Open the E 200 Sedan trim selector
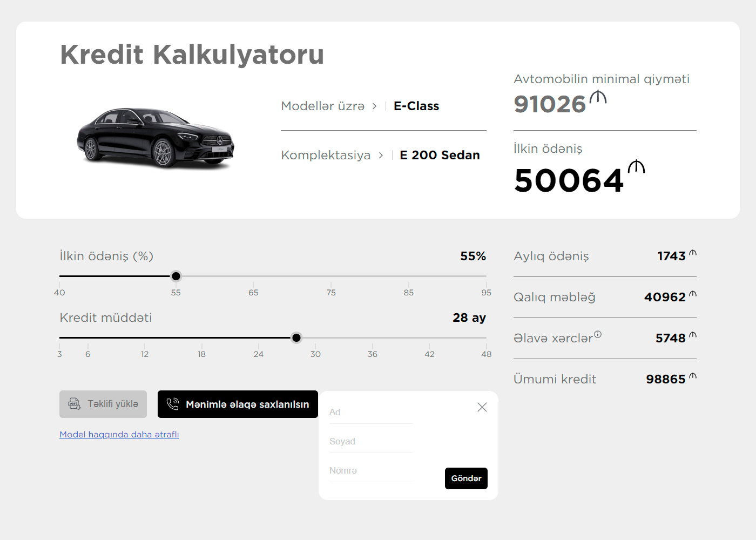This screenshot has width=756, height=540. point(439,156)
